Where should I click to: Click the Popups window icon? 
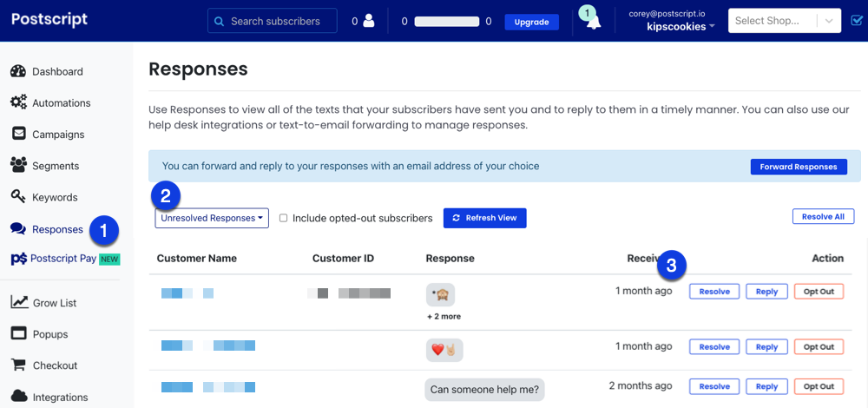click(19, 334)
